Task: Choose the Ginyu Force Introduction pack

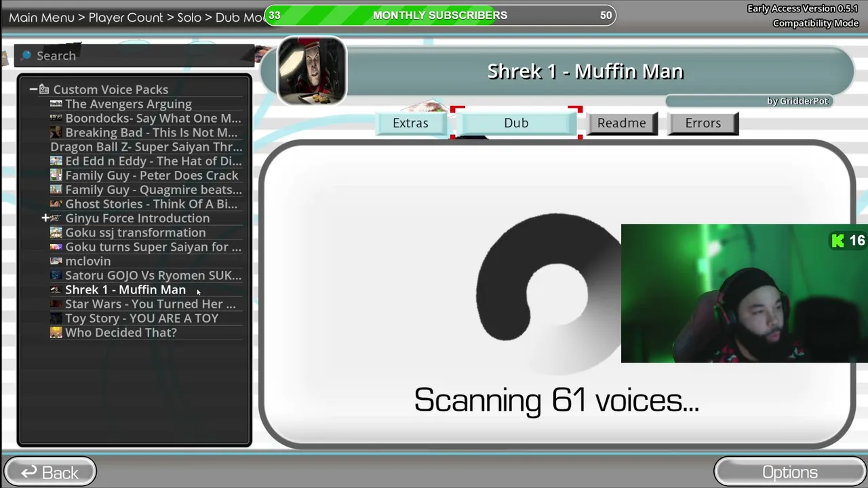Action: tap(138, 218)
